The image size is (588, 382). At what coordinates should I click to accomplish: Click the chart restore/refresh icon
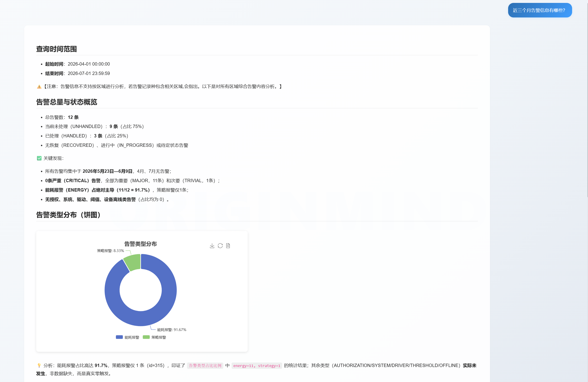[220, 246]
